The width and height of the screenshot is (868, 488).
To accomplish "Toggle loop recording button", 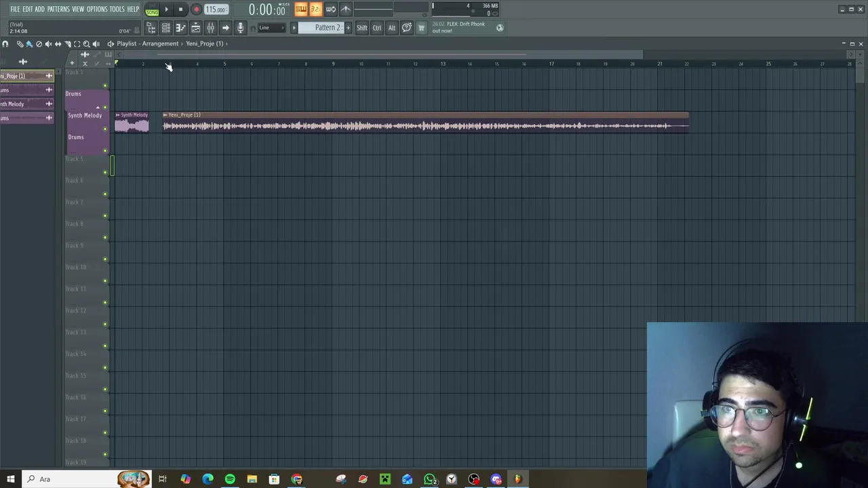I will tap(330, 9).
